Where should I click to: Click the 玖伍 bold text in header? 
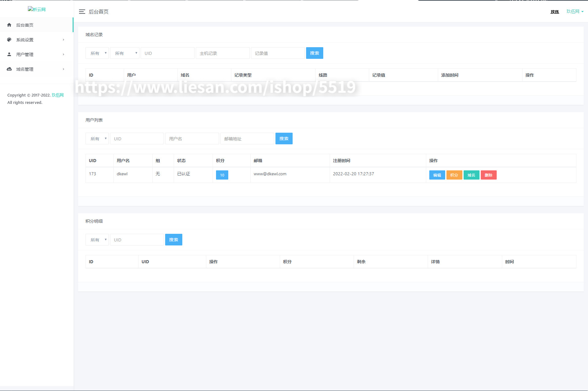[555, 12]
